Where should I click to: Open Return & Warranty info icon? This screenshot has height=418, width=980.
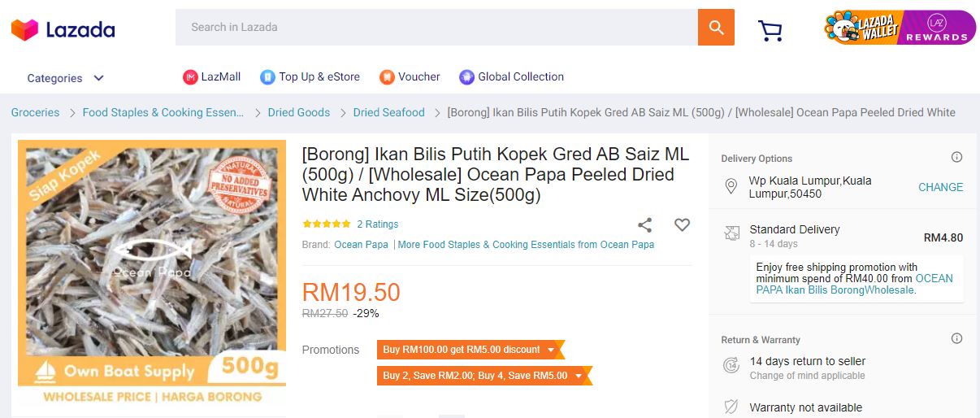[x=956, y=339]
